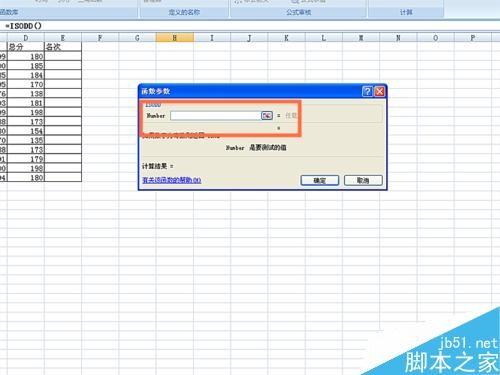500x375 pixels.
Task: Click the 计算 ribbon group label
Action: pyautogui.click(x=406, y=12)
